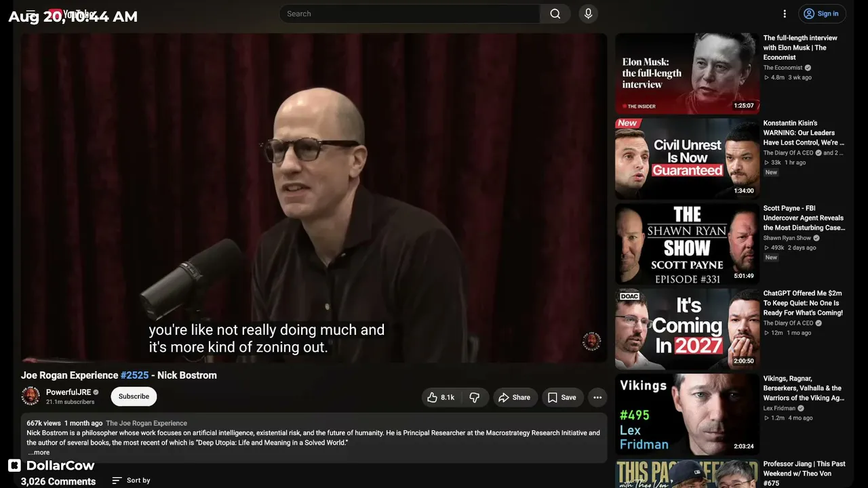Click the '2:00:50' duration on 2027 thumbnail
Screen dimensions: 868x488
tap(744, 361)
